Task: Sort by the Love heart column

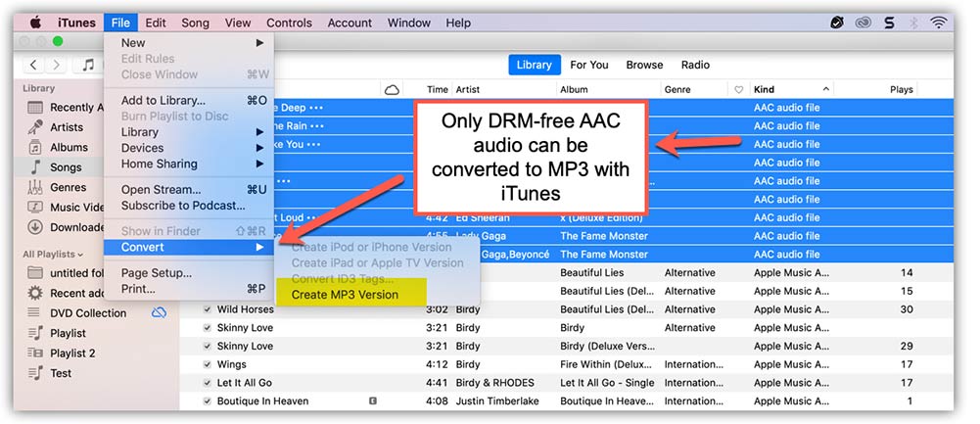Action: pos(738,89)
